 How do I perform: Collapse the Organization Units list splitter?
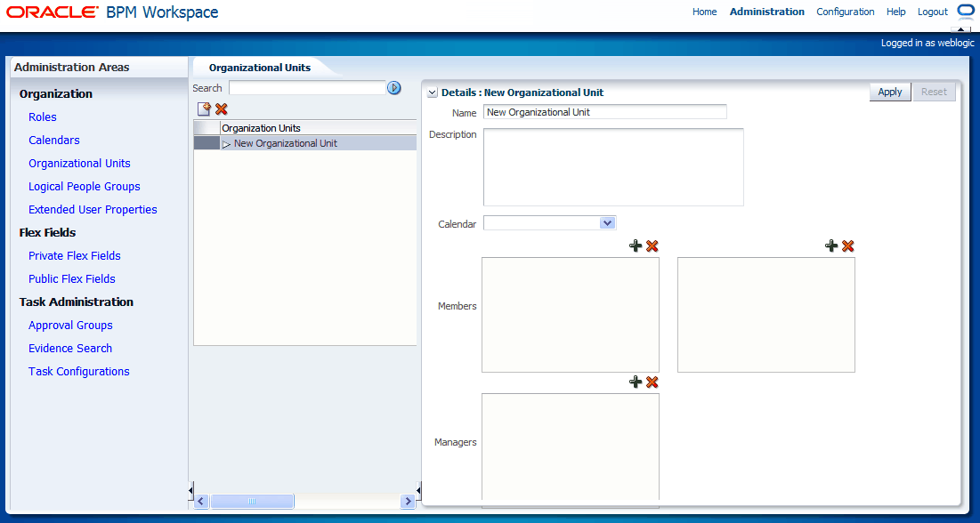[418, 492]
